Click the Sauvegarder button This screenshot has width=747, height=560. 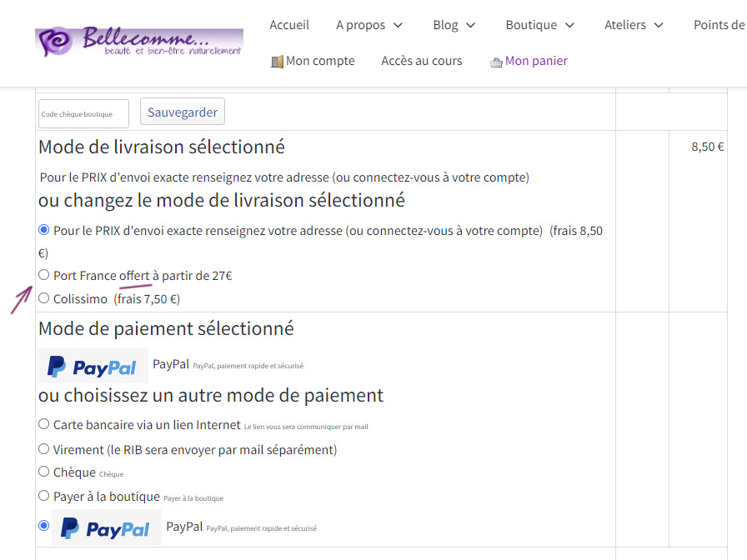(x=182, y=111)
